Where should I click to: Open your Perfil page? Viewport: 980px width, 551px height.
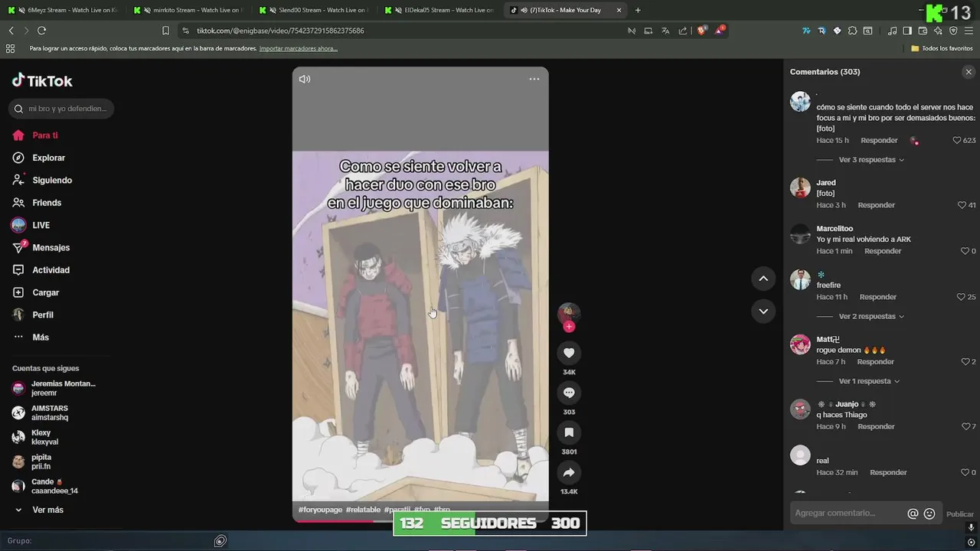pyautogui.click(x=34, y=315)
